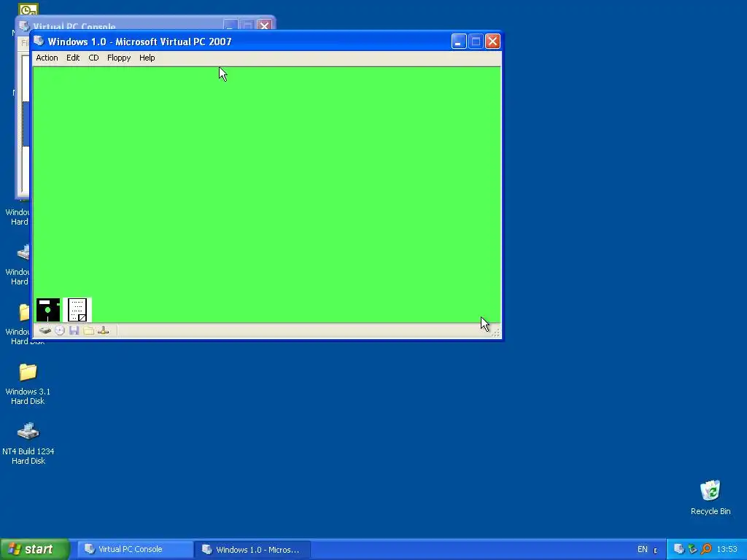Close the Virtual PC Console window behind
This screenshot has height=560, width=747.
[x=264, y=26]
